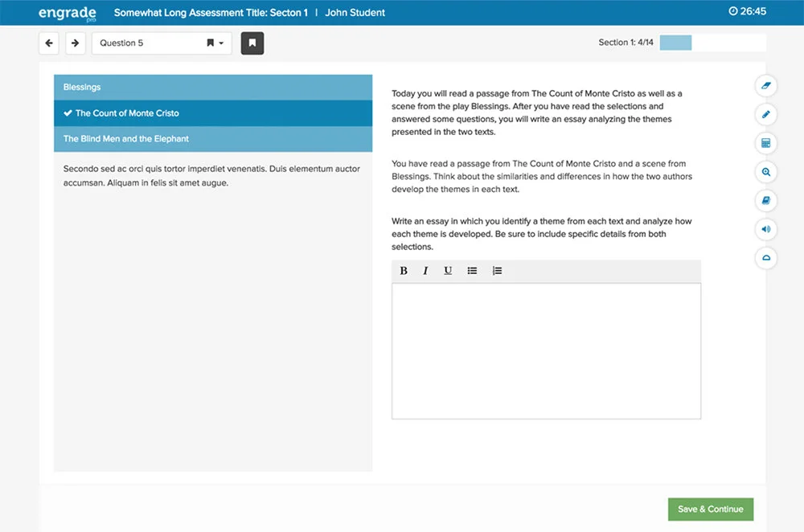Click the section progress bar
The width and height of the screenshot is (804, 532).
coord(712,43)
